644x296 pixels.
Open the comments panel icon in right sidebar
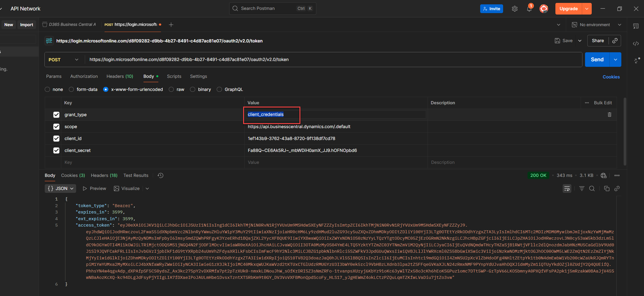coord(636,26)
